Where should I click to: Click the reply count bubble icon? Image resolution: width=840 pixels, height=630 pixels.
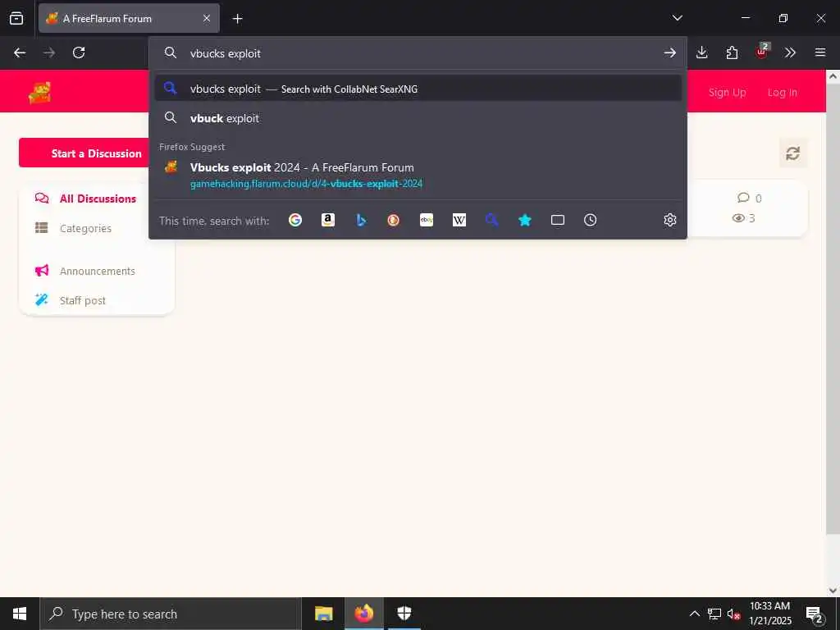743,198
